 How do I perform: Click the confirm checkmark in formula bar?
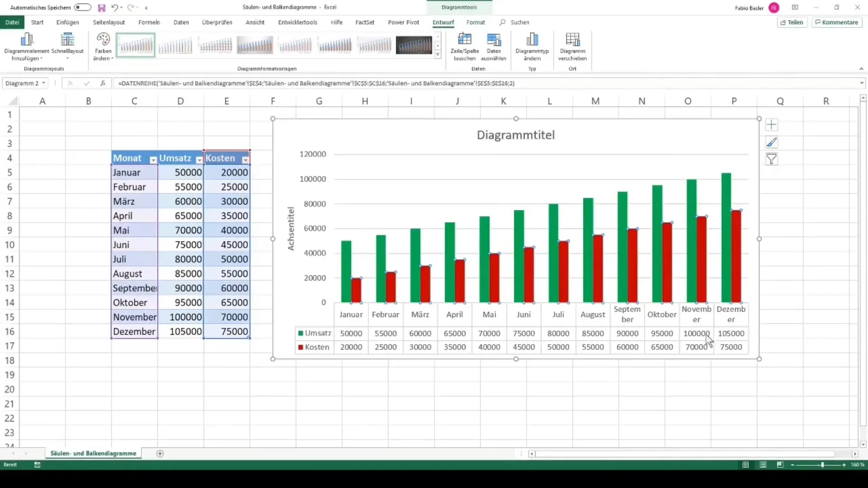point(86,83)
